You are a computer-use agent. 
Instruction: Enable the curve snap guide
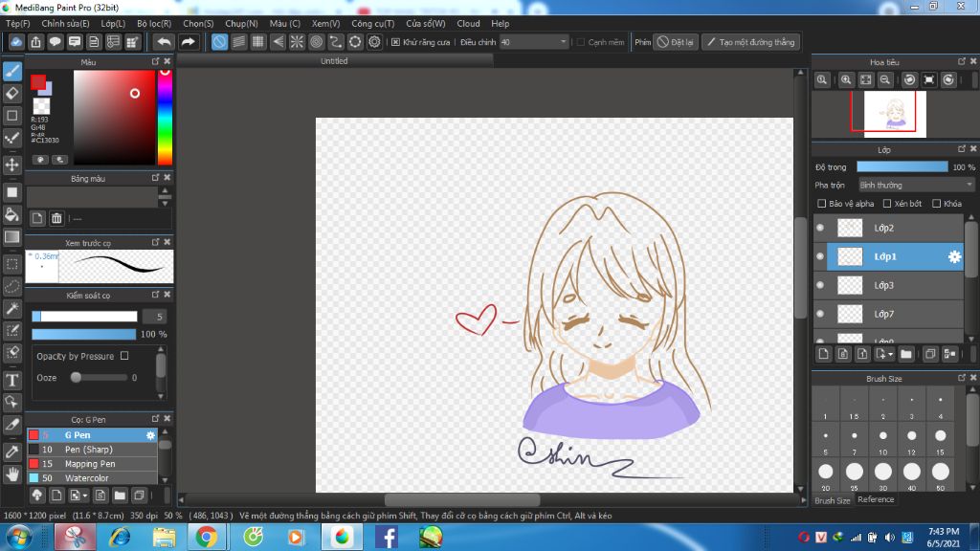coord(336,42)
